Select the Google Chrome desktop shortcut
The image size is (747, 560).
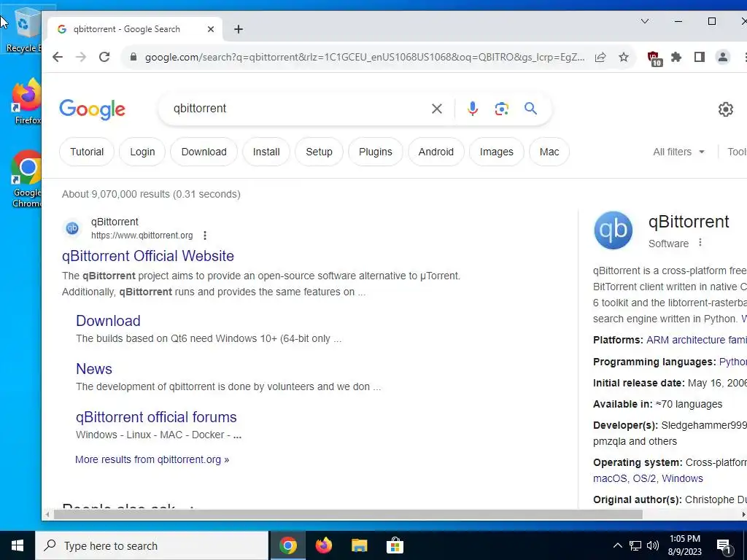pos(27,179)
